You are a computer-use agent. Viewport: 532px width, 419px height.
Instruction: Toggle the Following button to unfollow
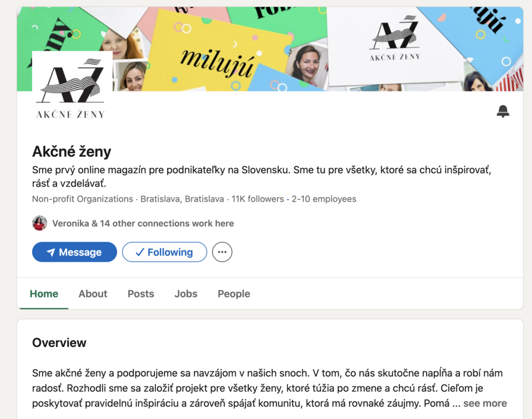tap(165, 252)
